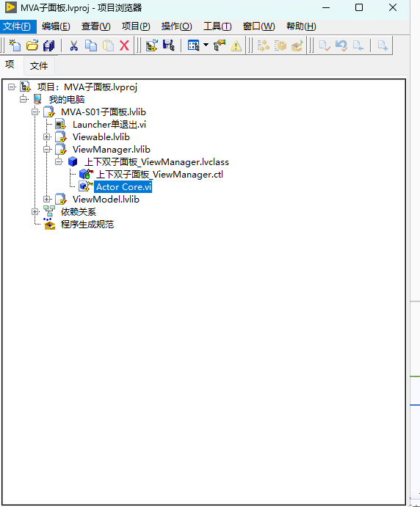
Task: Expand the ViewModel.lvlib node
Action: coord(47,199)
